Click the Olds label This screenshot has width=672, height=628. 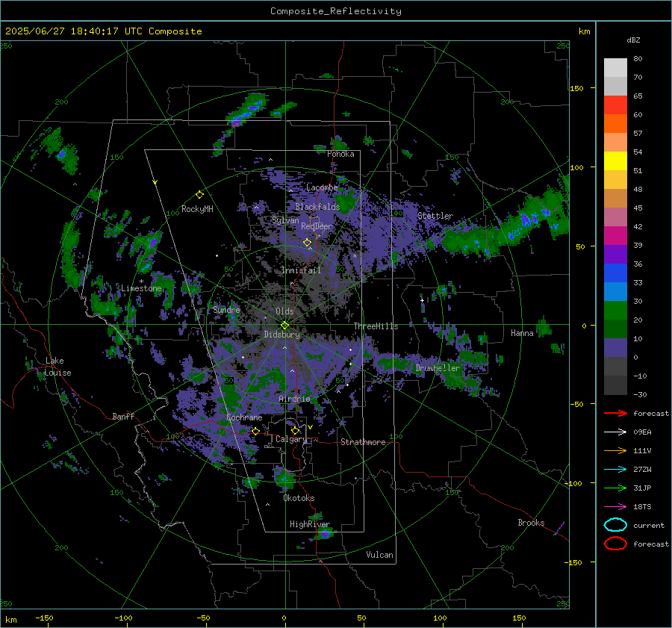[x=284, y=311]
